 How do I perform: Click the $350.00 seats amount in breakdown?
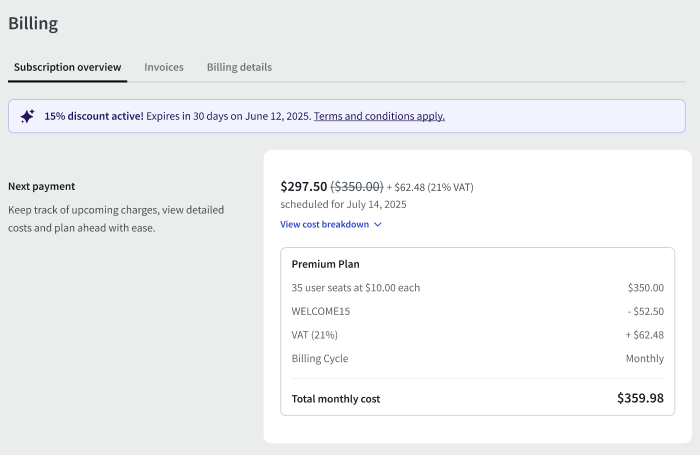point(646,288)
